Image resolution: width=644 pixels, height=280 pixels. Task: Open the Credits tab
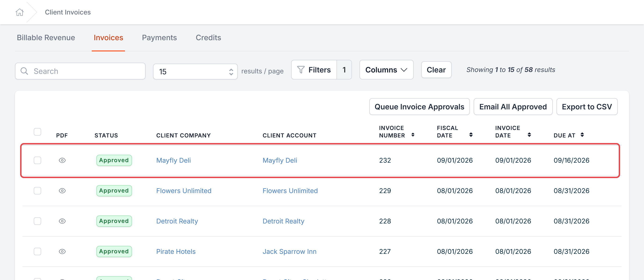[x=208, y=38]
